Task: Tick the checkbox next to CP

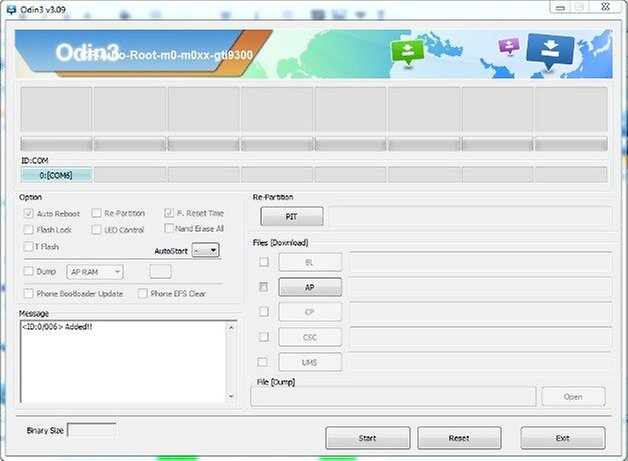Action: click(x=264, y=312)
